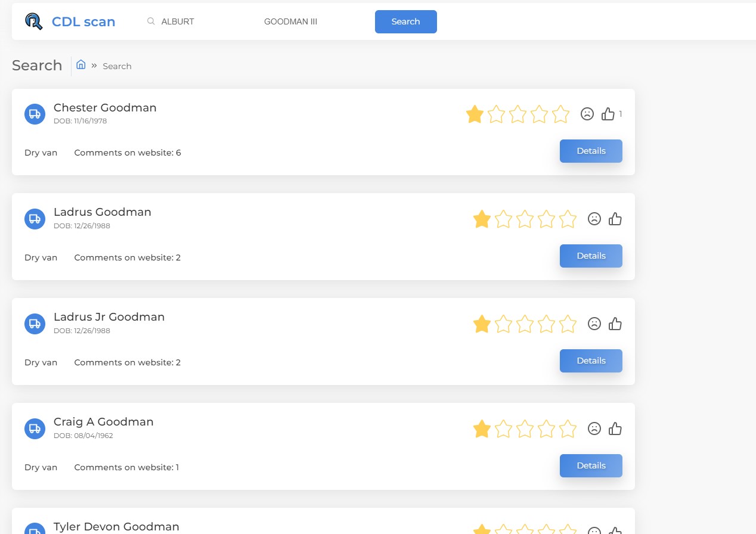
Task: Click the CDL scan brand title
Action: [x=83, y=22]
